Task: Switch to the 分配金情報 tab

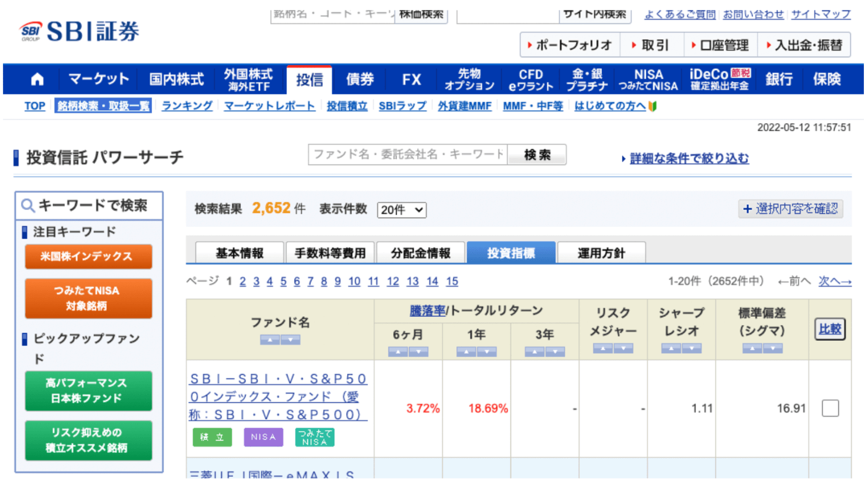Action: coord(421,252)
